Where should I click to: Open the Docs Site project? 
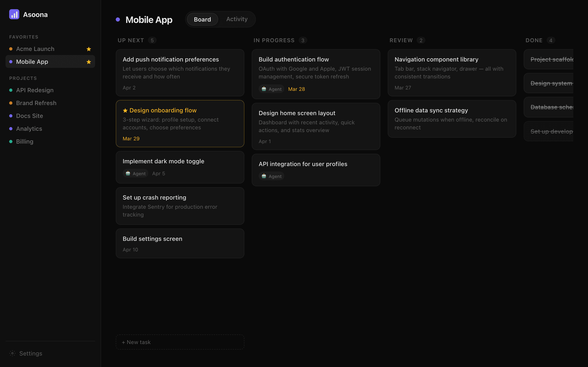29,116
